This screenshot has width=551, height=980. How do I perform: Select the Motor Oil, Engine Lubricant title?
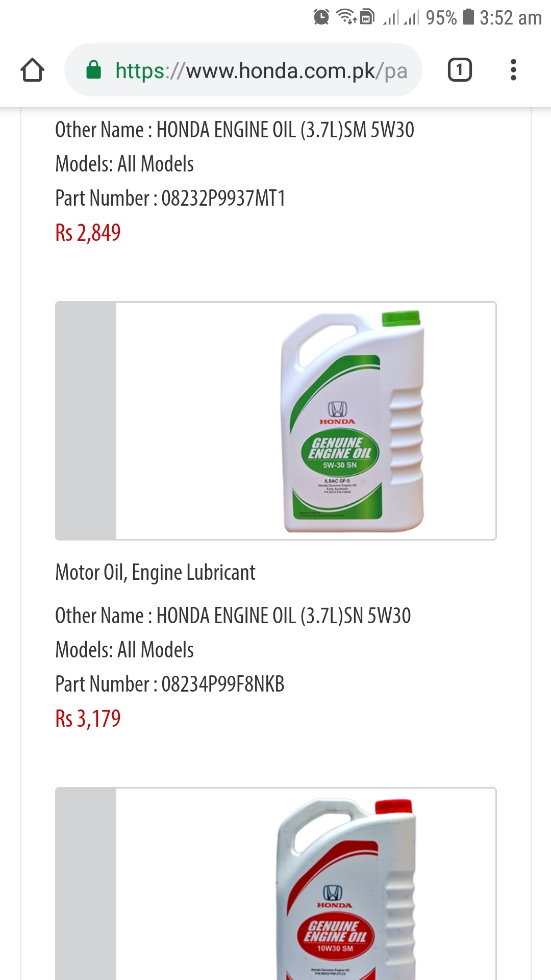click(155, 573)
